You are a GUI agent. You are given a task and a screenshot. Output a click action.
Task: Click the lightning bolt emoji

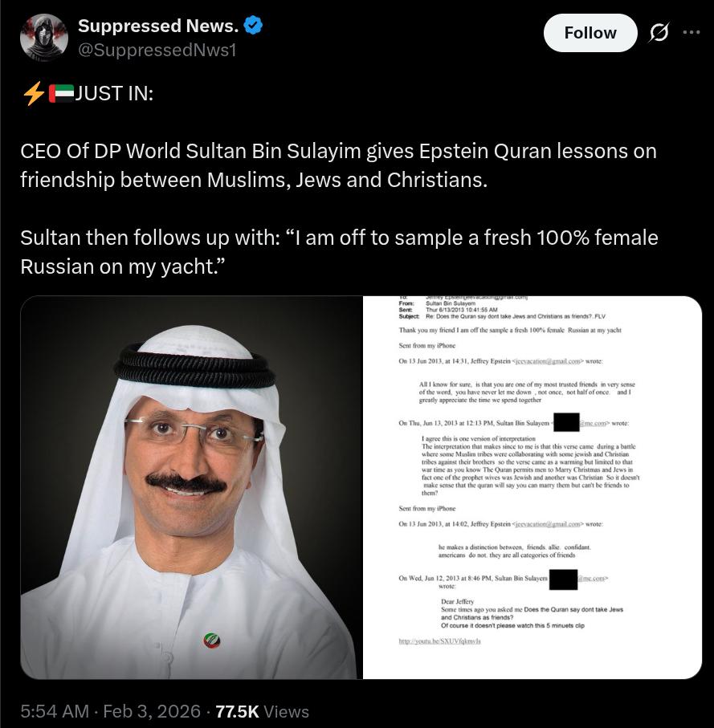point(34,93)
